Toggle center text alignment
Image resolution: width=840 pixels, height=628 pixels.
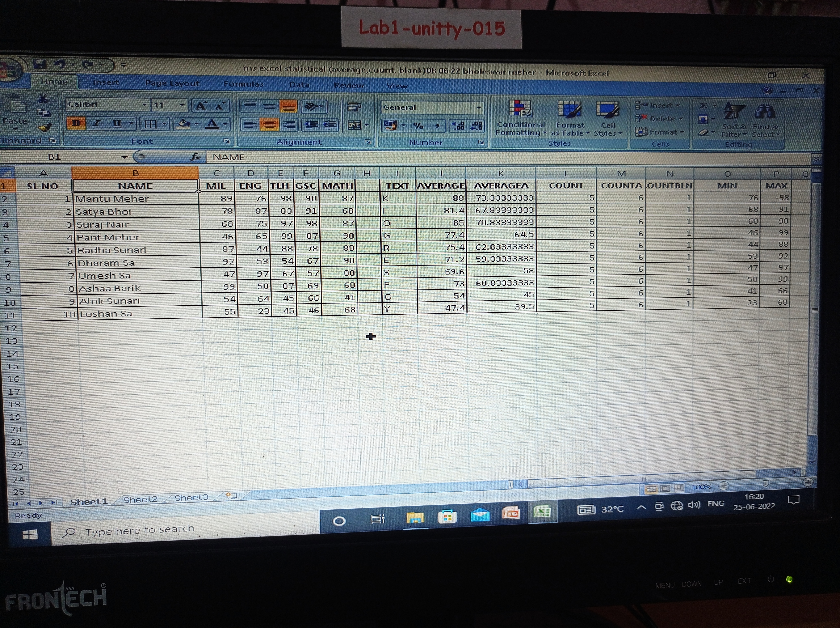pos(269,124)
